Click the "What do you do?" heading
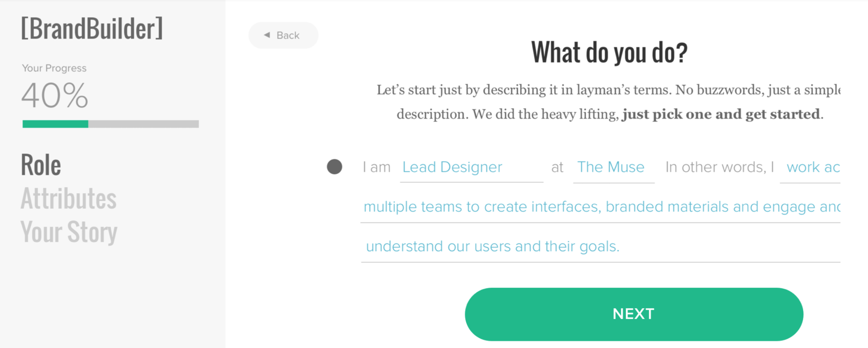 point(609,52)
